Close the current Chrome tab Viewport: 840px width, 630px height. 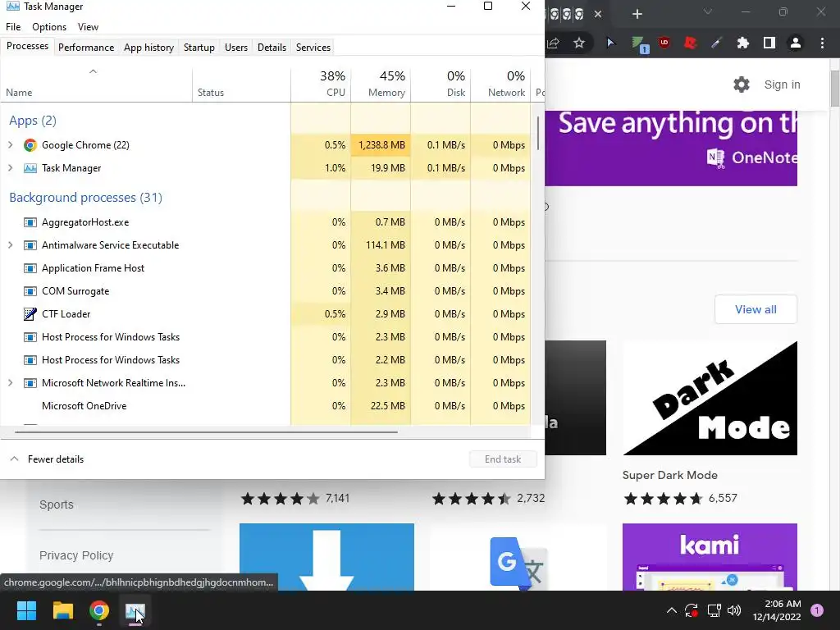(598, 14)
